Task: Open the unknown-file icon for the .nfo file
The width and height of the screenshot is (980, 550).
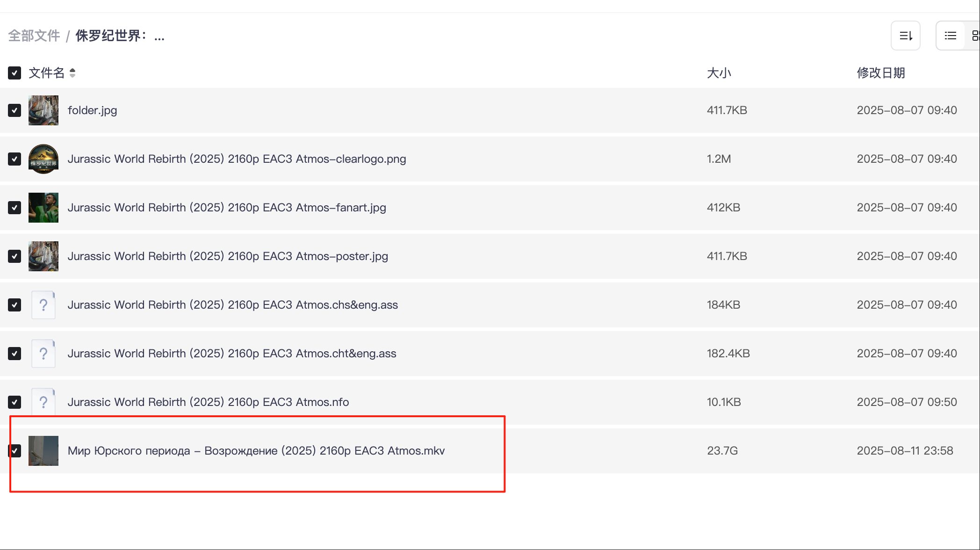Action: [x=43, y=402]
